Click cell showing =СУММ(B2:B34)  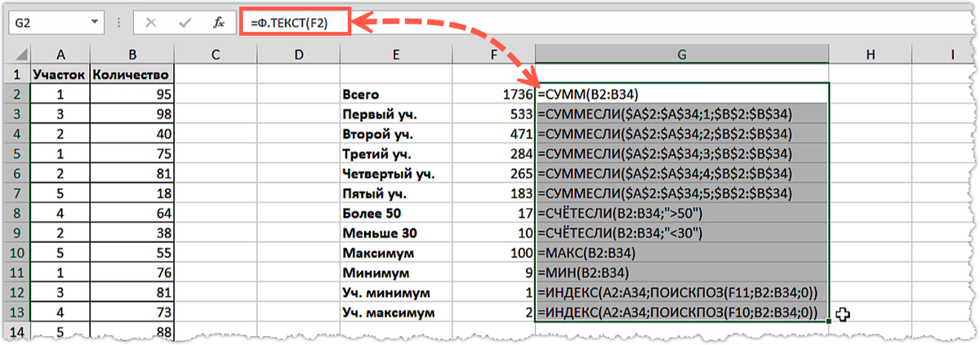pos(682,95)
